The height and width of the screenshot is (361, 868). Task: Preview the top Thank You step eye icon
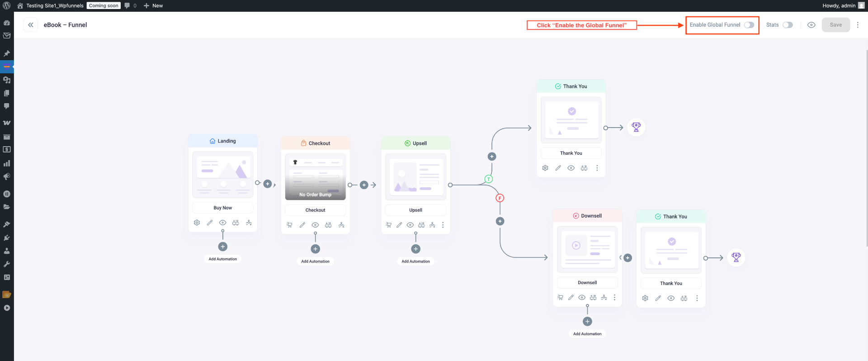571,168
